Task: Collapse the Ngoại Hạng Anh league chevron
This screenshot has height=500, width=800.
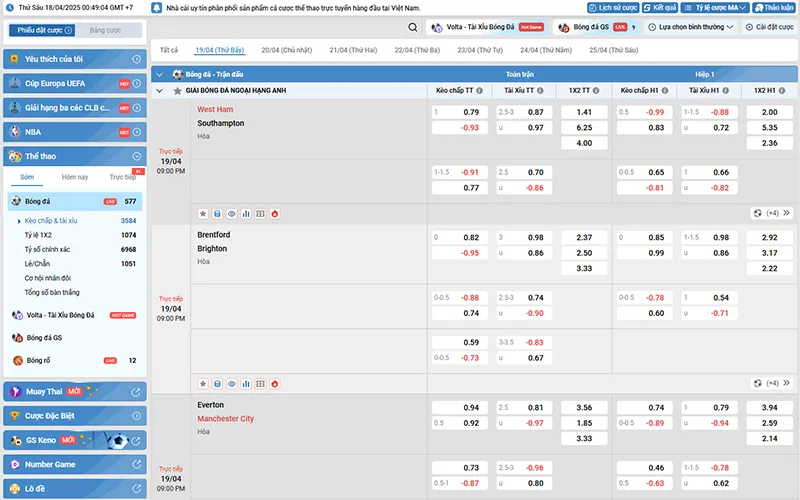Action: [x=159, y=91]
